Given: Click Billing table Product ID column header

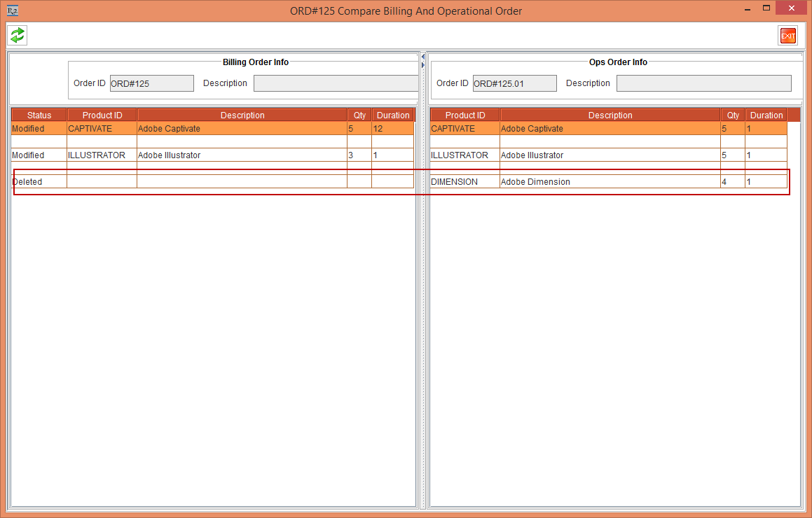Looking at the screenshot, I should (102, 115).
